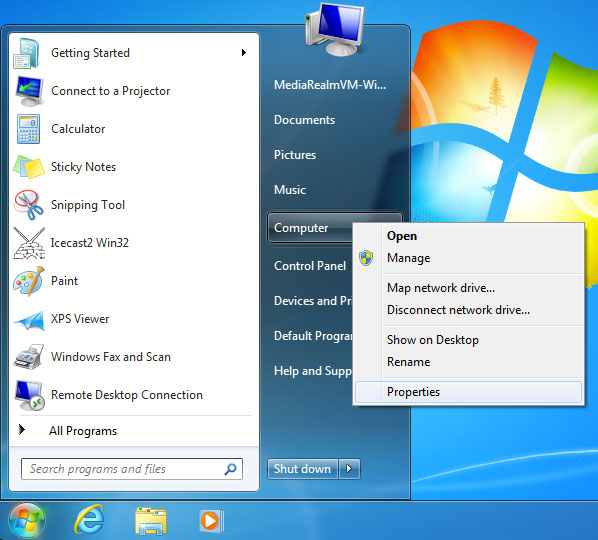Open the Calculator icon

(28, 129)
